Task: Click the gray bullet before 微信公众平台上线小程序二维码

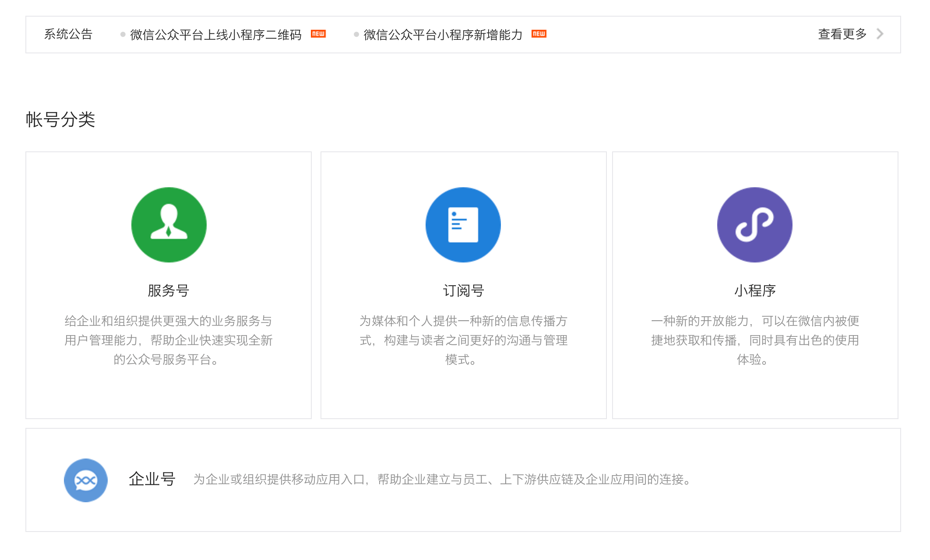Action: click(x=123, y=34)
